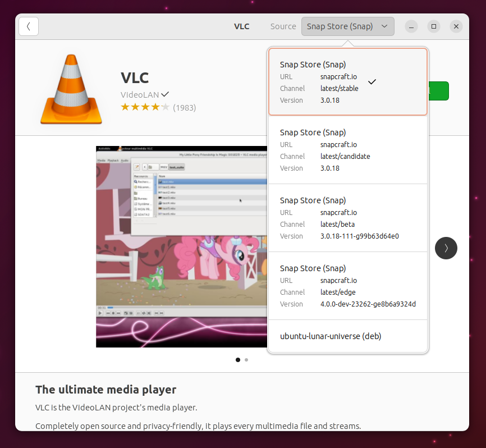Select ubuntu-lunar-universe (deb) source
The image size is (486, 448).
pos(348,336)
